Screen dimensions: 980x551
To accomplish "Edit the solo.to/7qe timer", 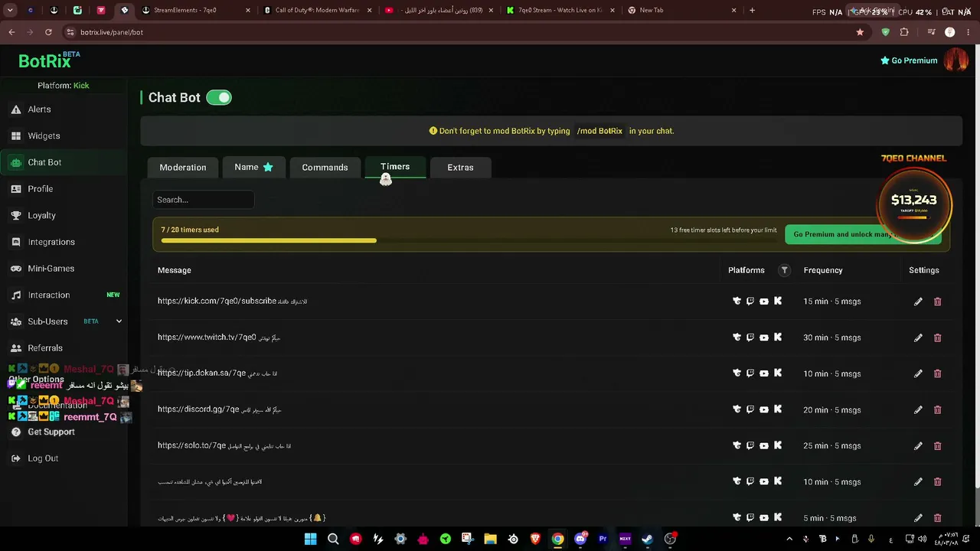I will click(918, 445).
